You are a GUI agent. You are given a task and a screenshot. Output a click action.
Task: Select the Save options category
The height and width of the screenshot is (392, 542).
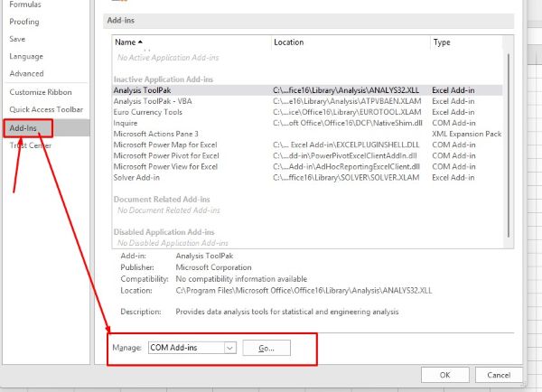point(17,39)
